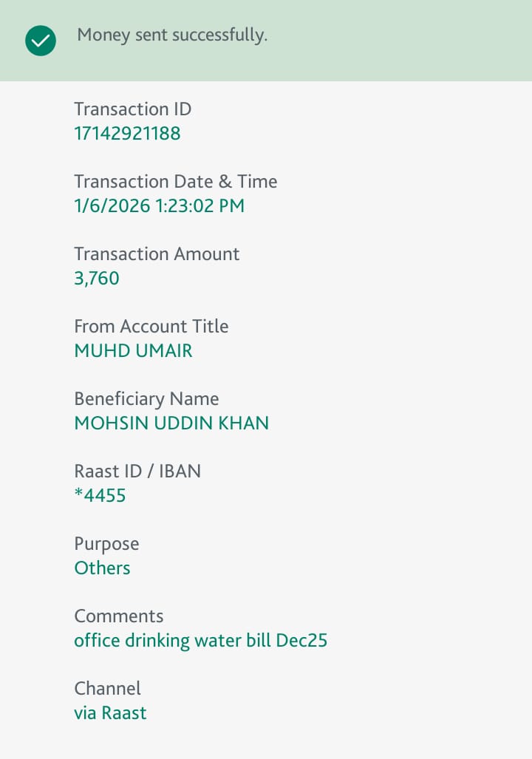Click the Beneficiary Name label
Screen dimensions: 532x759
(x=146, y=399)
